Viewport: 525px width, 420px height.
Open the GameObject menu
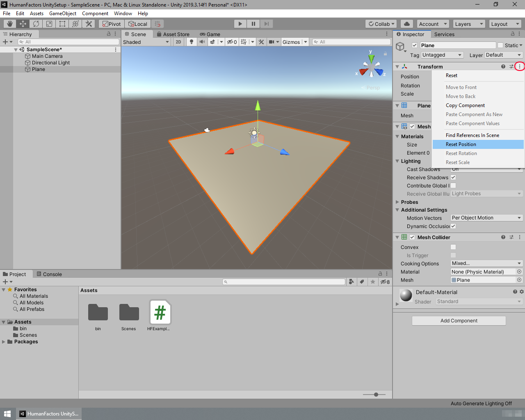click(x=62, y=14)
